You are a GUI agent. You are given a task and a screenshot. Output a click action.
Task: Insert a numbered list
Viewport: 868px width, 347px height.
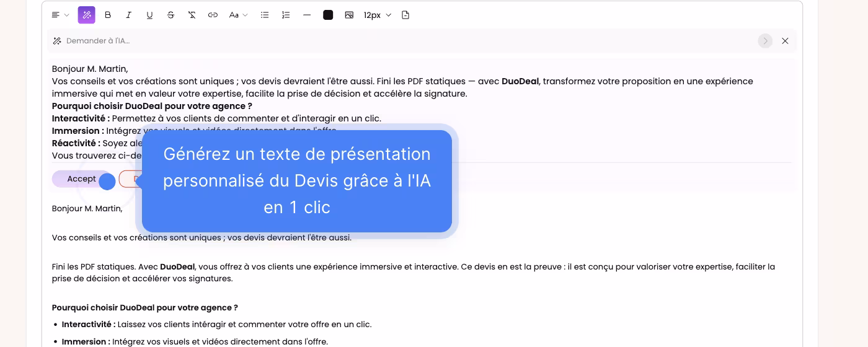tap(286, 15)
